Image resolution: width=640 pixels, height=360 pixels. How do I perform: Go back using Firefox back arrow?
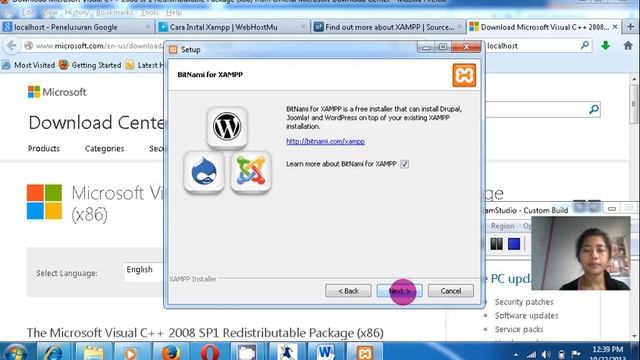11,46
